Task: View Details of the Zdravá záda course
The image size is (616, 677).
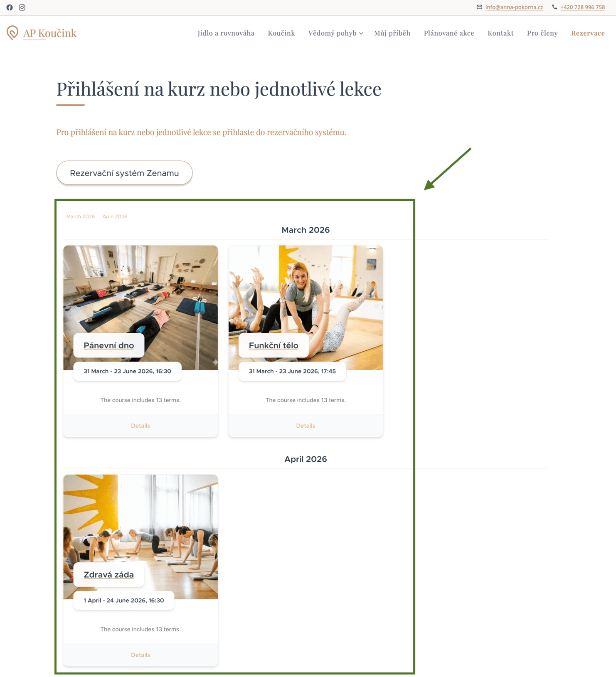Action: [140, 655]
